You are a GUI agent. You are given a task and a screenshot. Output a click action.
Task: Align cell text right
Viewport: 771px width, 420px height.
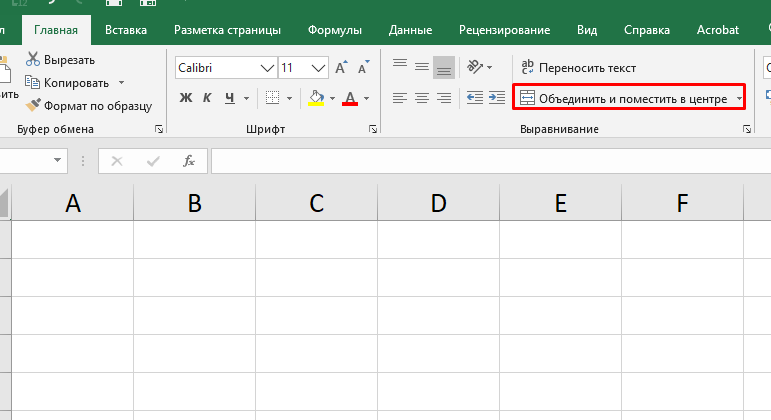(444, 98)
